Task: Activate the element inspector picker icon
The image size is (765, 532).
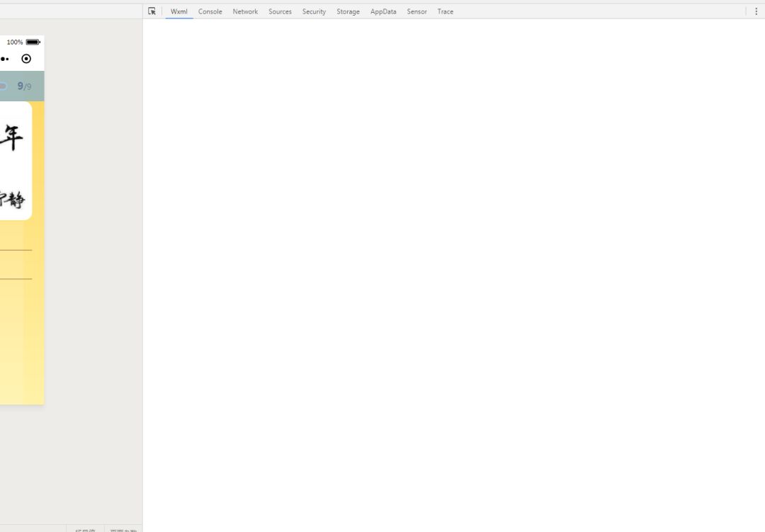Action: 152,11
